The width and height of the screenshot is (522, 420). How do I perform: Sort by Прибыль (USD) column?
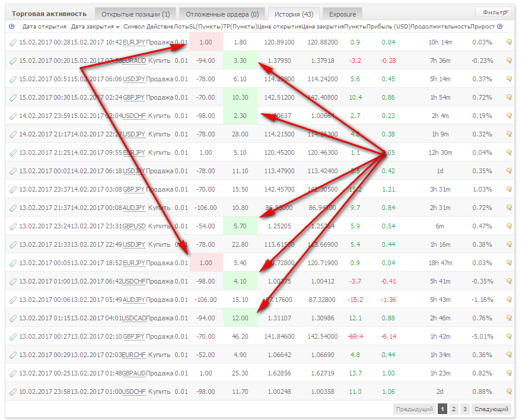[388, 27]
